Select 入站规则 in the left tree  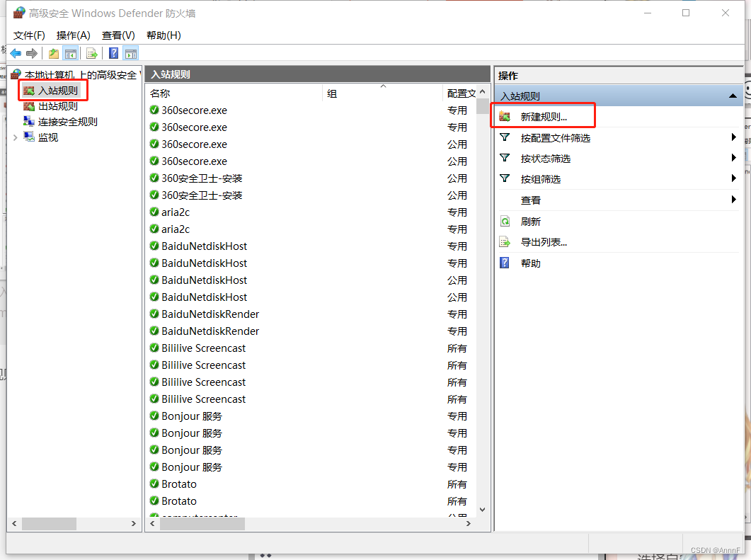click(58, 91)
